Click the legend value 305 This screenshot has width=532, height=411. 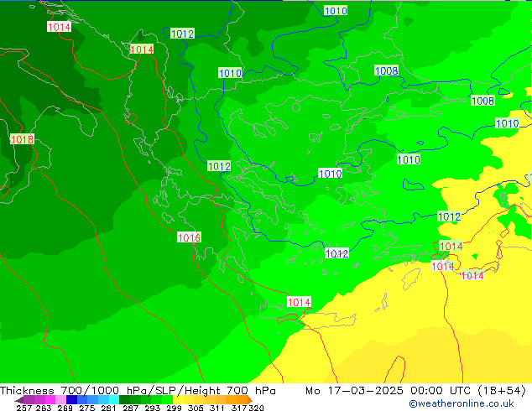point(196,408)
